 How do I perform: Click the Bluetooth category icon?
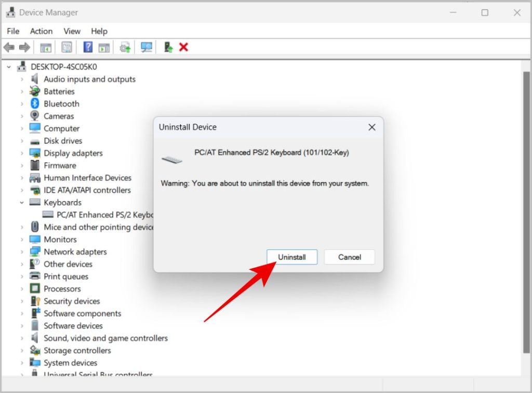[35, 103]
